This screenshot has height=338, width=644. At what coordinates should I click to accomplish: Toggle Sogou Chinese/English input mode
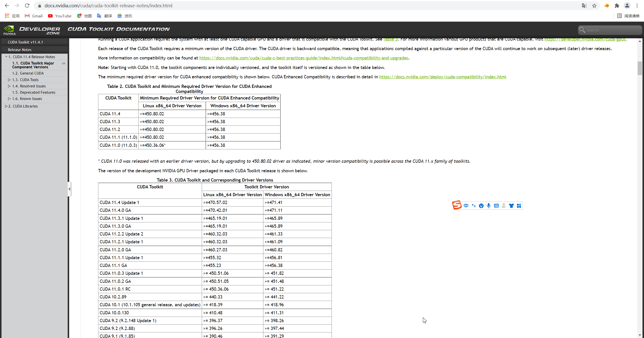[466, 206]
